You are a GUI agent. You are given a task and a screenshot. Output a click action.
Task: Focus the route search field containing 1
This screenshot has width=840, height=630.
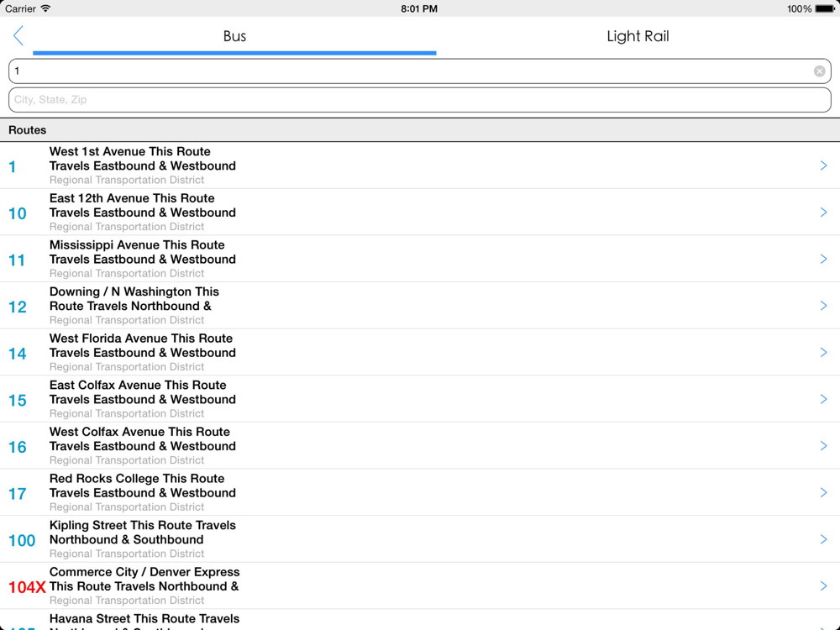coord(419,71)
